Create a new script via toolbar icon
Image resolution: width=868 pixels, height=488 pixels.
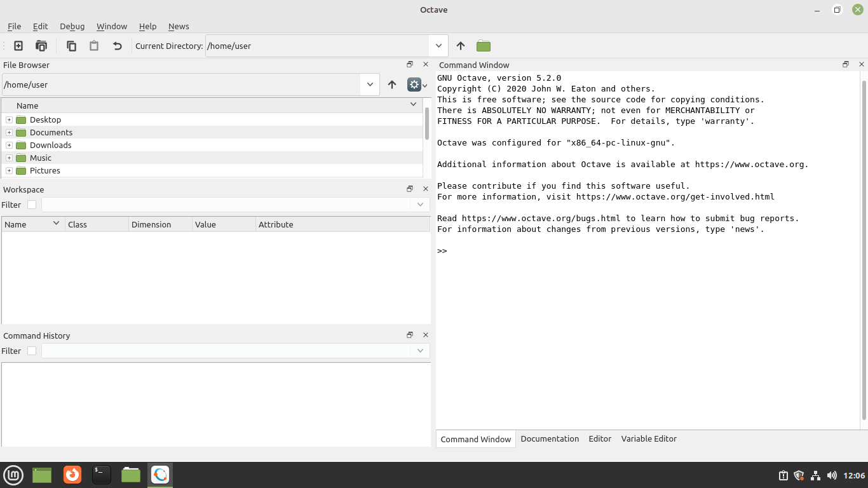[x=18, y=46]
